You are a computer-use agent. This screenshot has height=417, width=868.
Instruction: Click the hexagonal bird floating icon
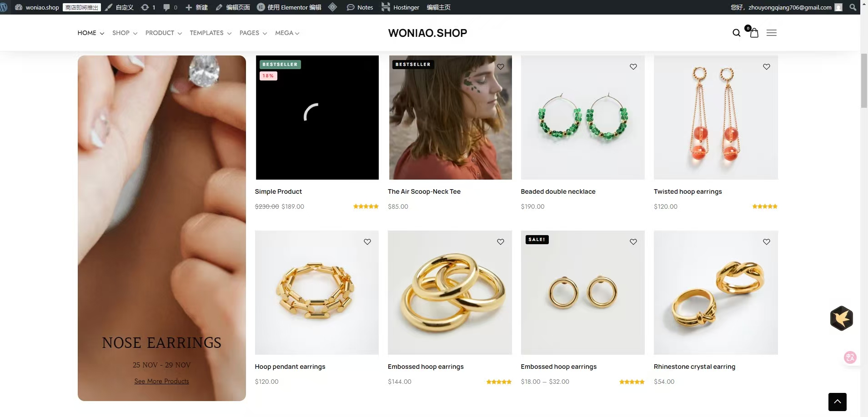(841, 318)
